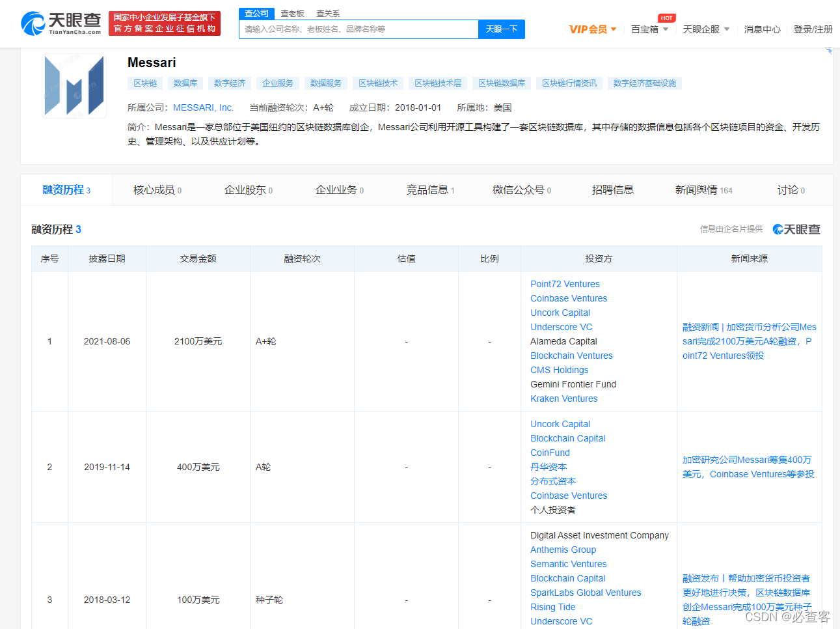840x629 pixels.
Task: Open the 400万美元 A轮 news article
Action: coord(748,467)
